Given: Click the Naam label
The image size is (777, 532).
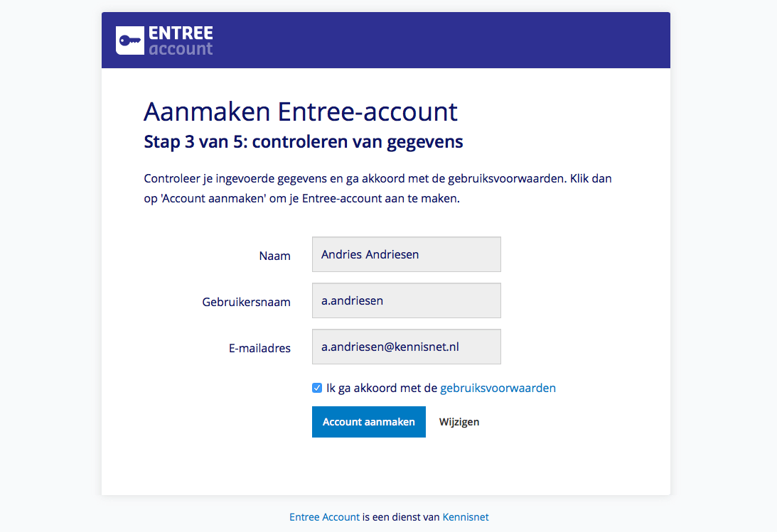Looking at the screenshot, I should coord(274,256).
